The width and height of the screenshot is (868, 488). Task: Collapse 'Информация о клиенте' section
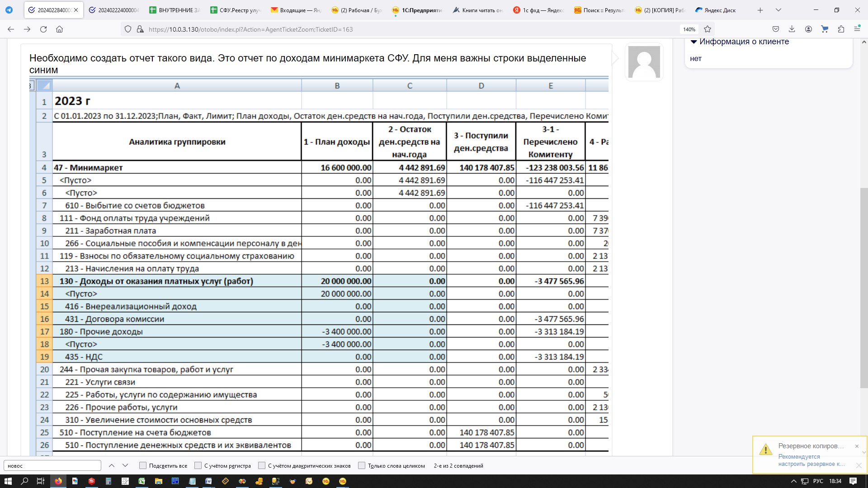[x=693, y=42]
